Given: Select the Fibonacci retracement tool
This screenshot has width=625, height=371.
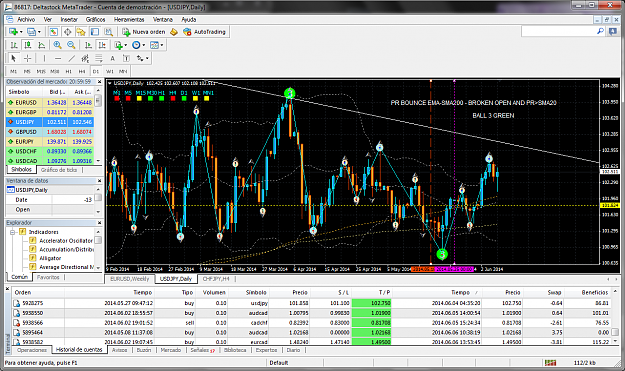Looking at the screenshot, I should pyautogui.click(x=98, y=59).
